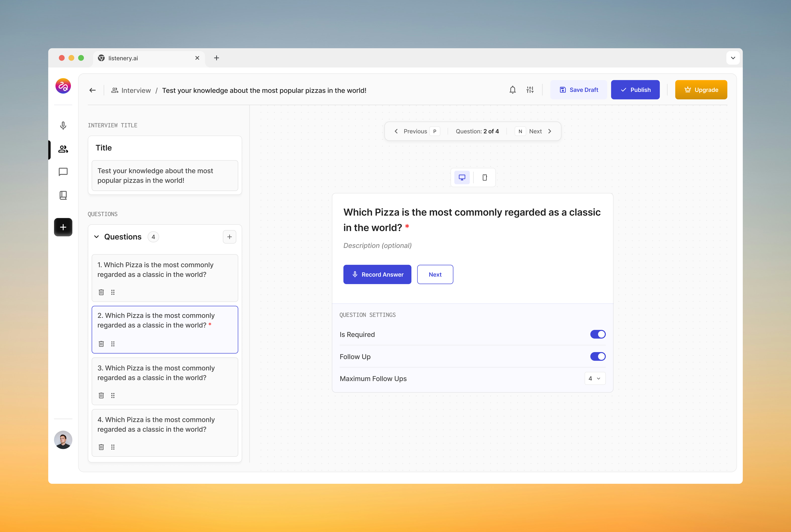Click drag handle of question 1
791x532 pixels.
coord(113,292)
